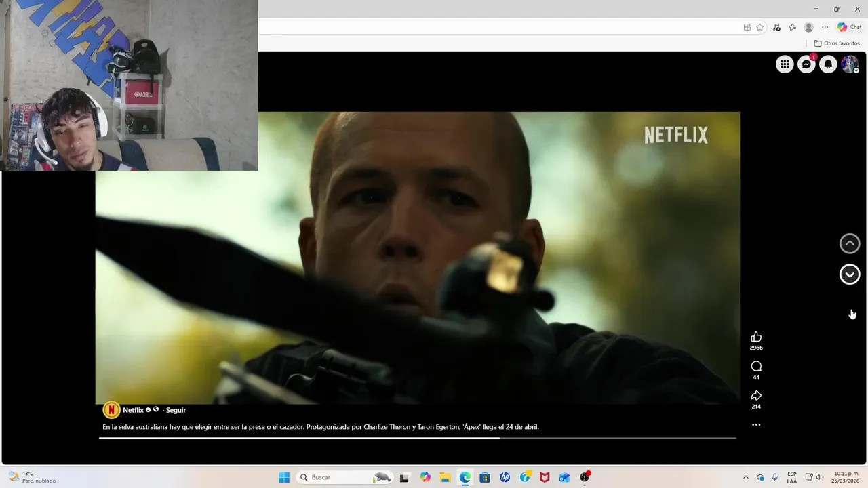Follow Netflix with the Seguir button
868x488 pixels.
[176, 410]
